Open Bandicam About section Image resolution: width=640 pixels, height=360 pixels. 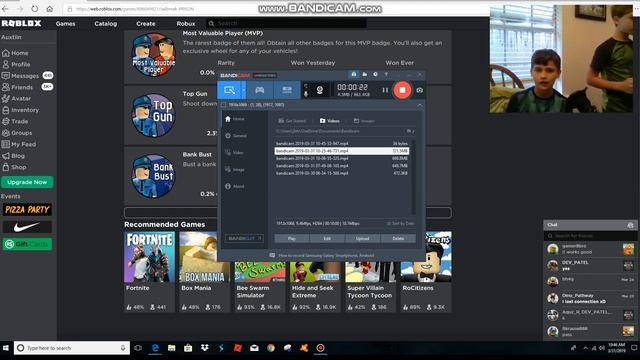(235, 186)
